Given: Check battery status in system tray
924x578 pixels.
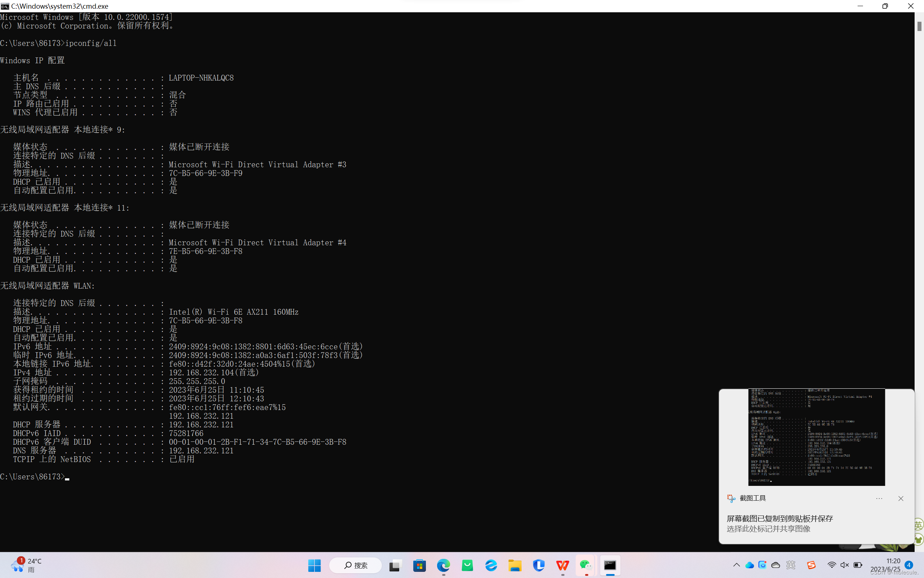Looking at the screenshot, I should click(858, 565).
